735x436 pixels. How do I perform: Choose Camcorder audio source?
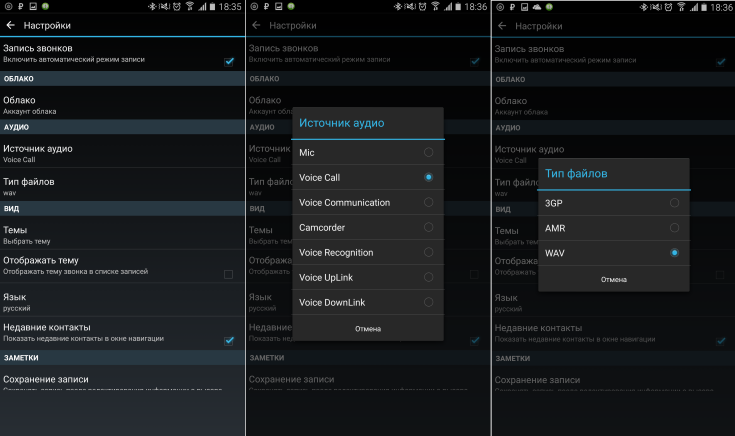tap(368, 227)
